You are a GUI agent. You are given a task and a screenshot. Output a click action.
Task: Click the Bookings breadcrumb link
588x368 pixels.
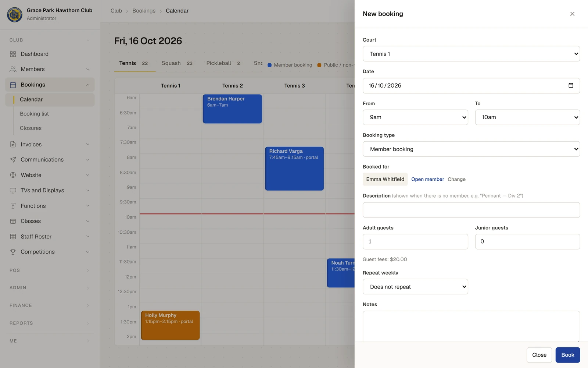coord(144,11)
